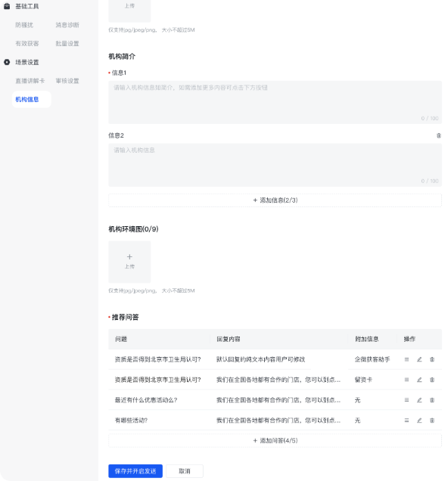Image resolution: width=448 pixels, height=481 pixels.
Task: Click 操作 column header
Action: (x=409, y=339)
